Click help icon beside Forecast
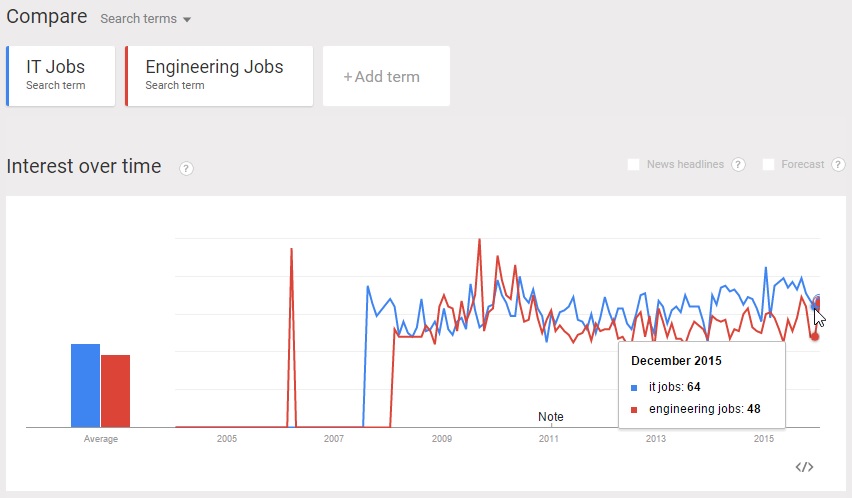Viewport: 852px width, 498px height. pyautogui.click(x=838, y=165)
